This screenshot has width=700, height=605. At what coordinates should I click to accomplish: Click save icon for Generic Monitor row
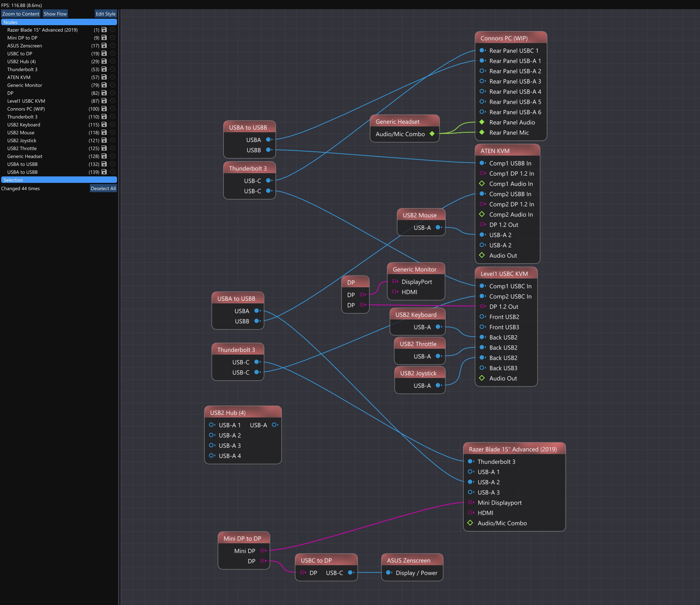coord(104,85)
